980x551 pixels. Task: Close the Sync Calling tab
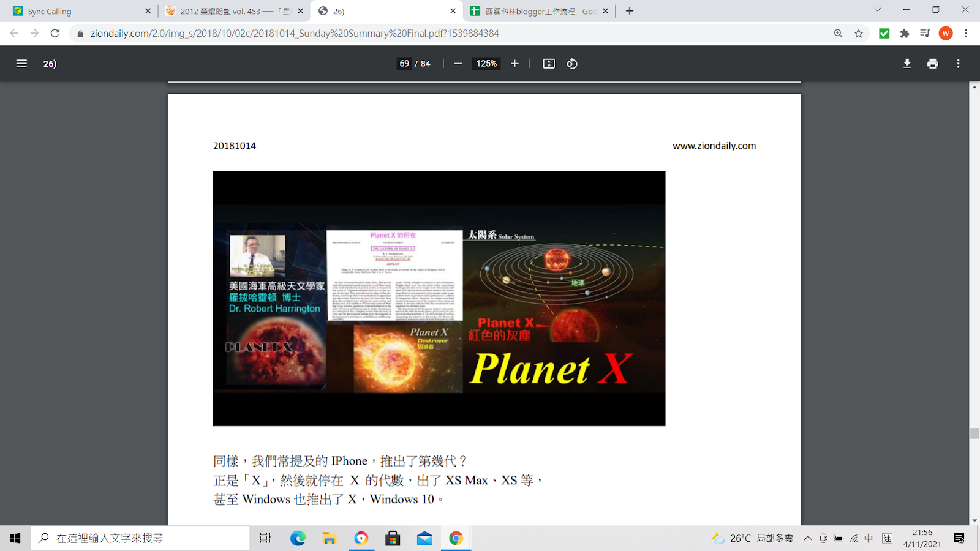(x=148, y=11)
